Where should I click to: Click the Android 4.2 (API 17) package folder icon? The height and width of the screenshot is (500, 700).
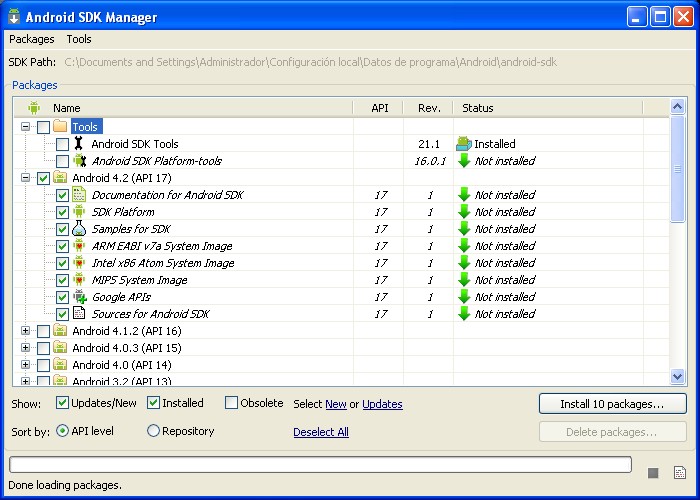click(60, 177)
